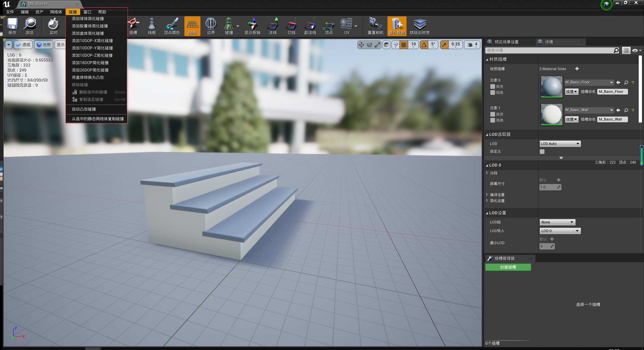The image size is (644, 350).
Task: Click the 浏览 (Browse) magnifier icon
Action: point(30,26)
